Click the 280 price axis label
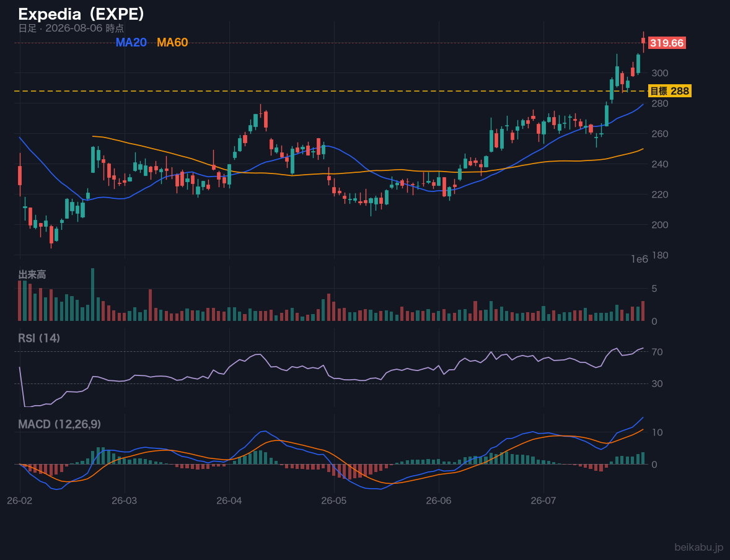Screen dimensions: 730x560 point(660,103)
